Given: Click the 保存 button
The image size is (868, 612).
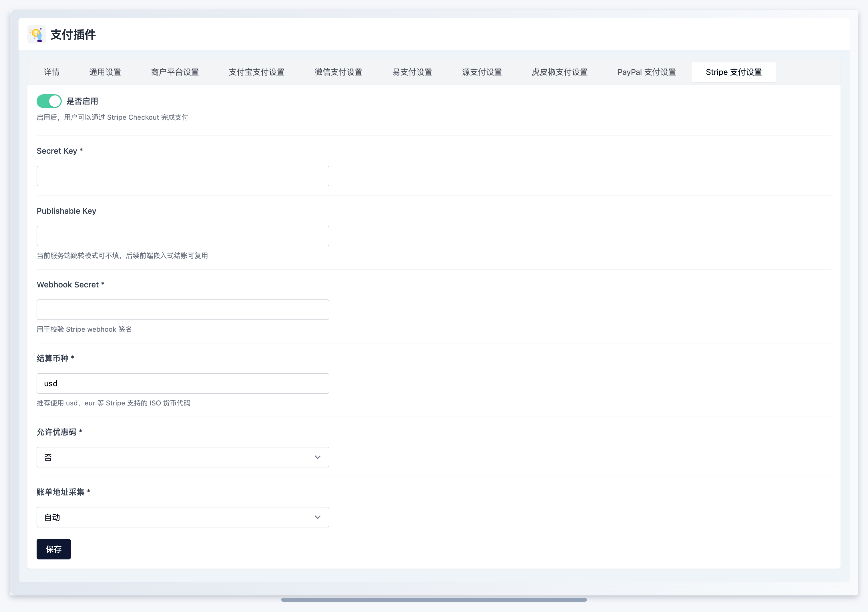Looking at the screenshot, I should point(54,549).
